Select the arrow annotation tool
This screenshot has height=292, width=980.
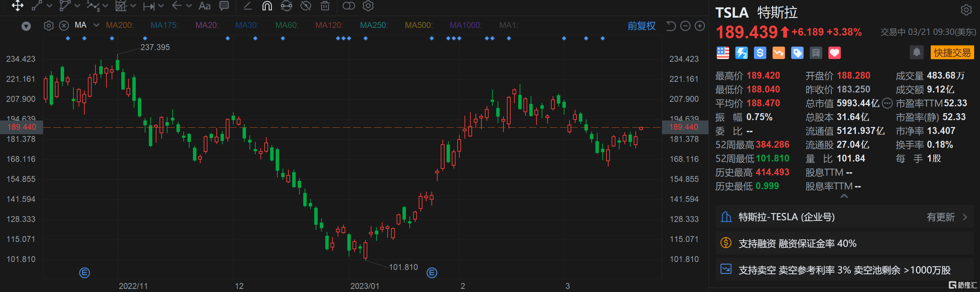pos(177,6)
